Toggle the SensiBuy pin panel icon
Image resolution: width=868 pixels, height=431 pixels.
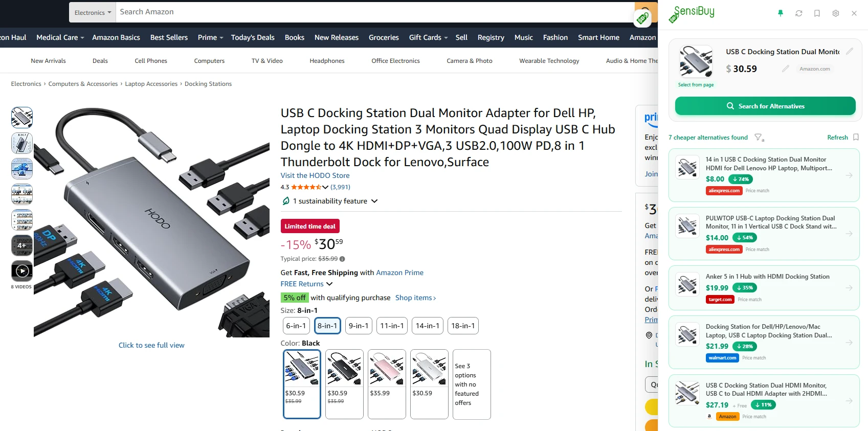(781, 13)
